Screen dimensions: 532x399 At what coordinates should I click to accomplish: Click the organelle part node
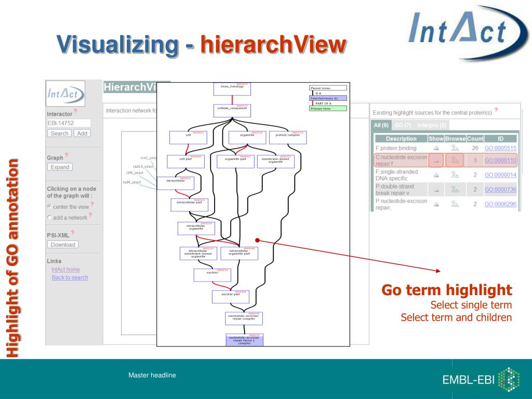[235, 162]
